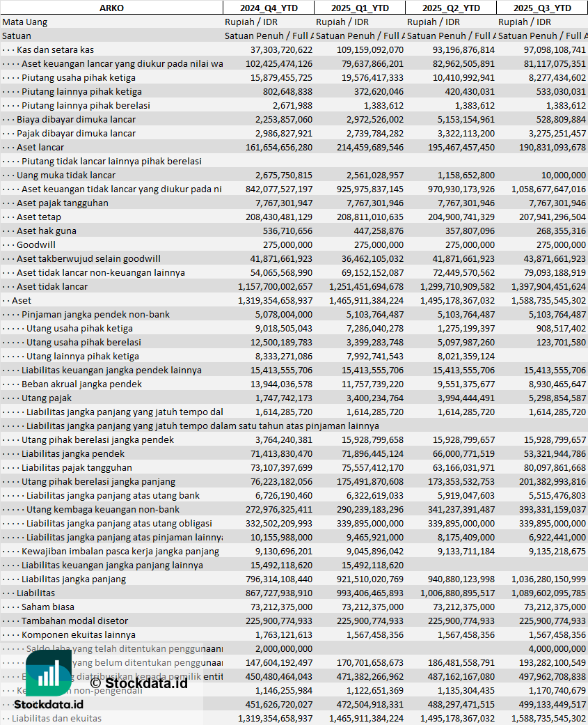Select Pinjaman jangka pendek non-bank label
This screenshot has height=725, width=588.
95,314
